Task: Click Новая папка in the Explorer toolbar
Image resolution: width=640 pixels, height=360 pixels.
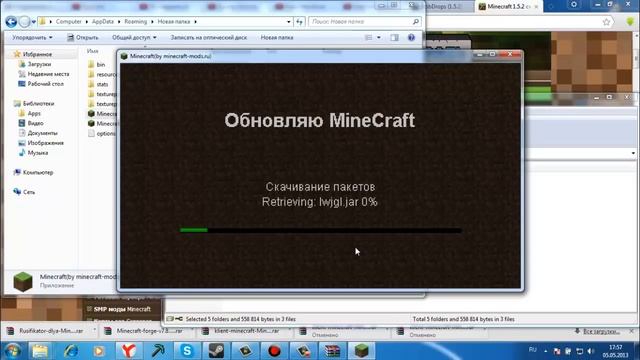Action: (277, 38)
